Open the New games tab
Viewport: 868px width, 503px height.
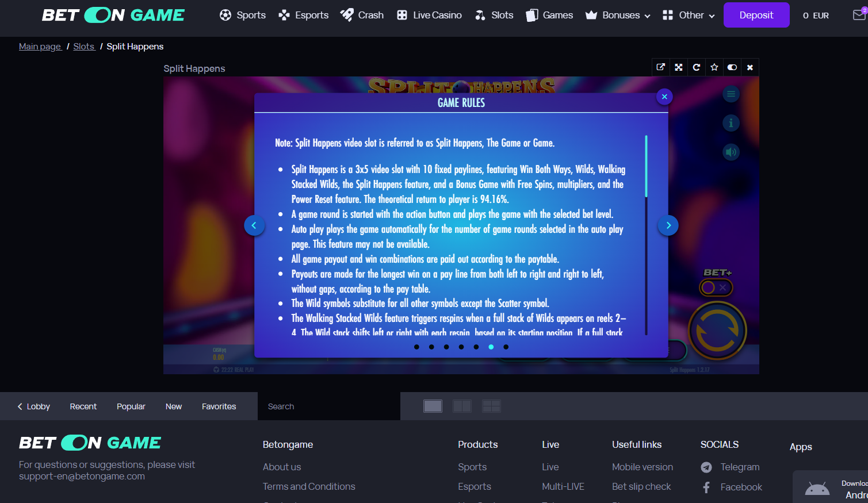pos(174,406)
